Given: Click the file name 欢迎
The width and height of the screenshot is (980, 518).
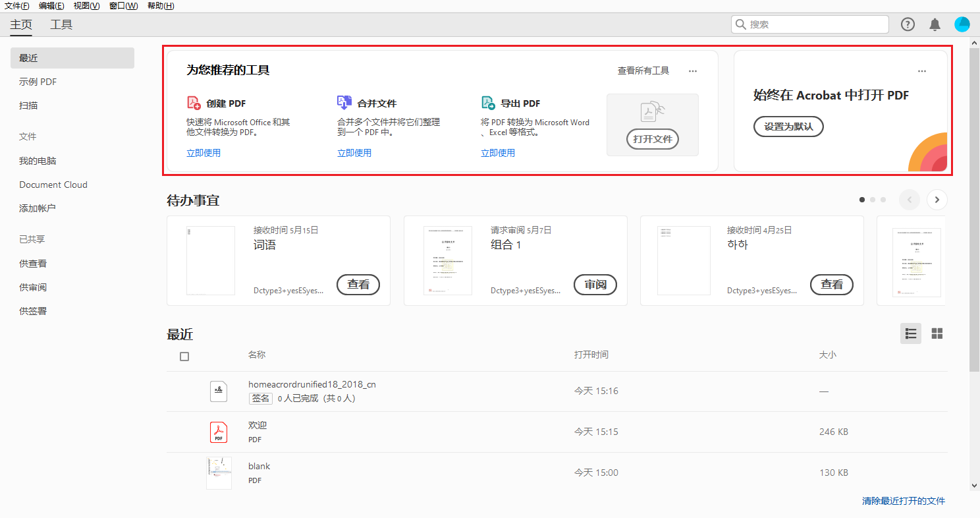Looking at the screenshot, I should [x=258, y=425].
